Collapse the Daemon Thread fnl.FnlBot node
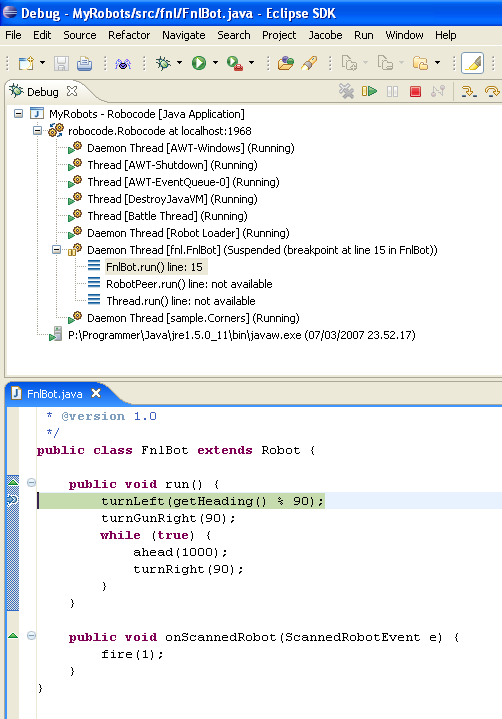The image size is (502, 719). [56, 249]
